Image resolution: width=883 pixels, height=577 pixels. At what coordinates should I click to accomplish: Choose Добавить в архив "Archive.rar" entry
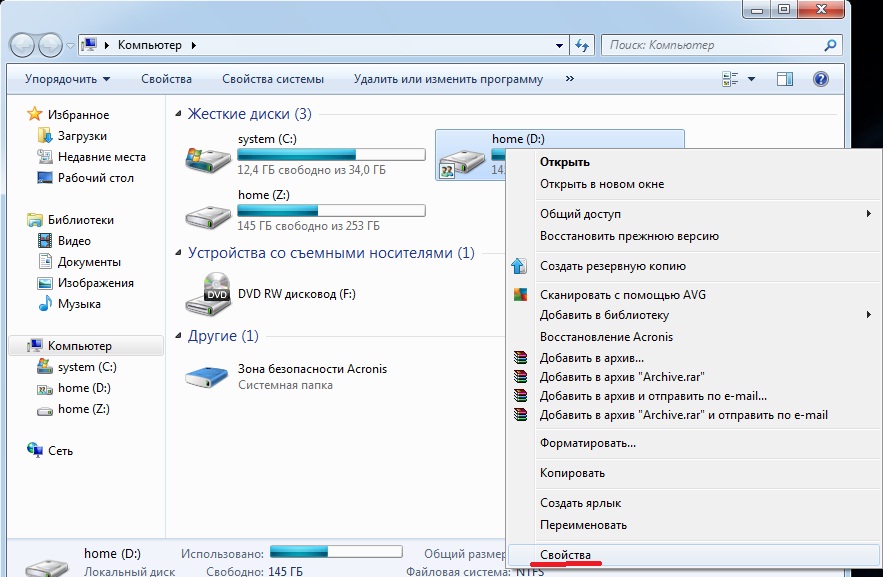click(694, 377)
